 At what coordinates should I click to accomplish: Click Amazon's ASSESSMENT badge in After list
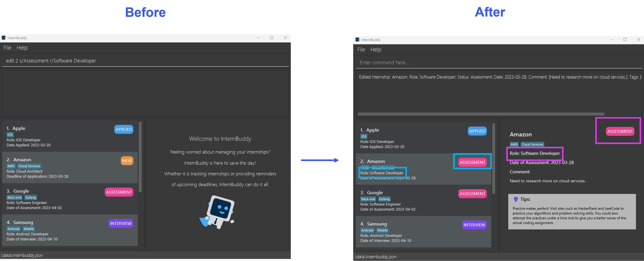click(x=472, y=162)
